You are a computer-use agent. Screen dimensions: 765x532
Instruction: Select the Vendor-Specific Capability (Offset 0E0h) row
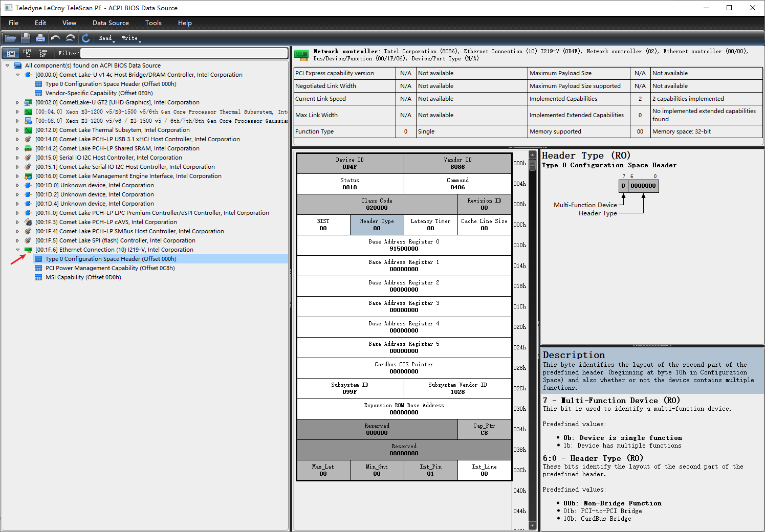click(99, 93)
